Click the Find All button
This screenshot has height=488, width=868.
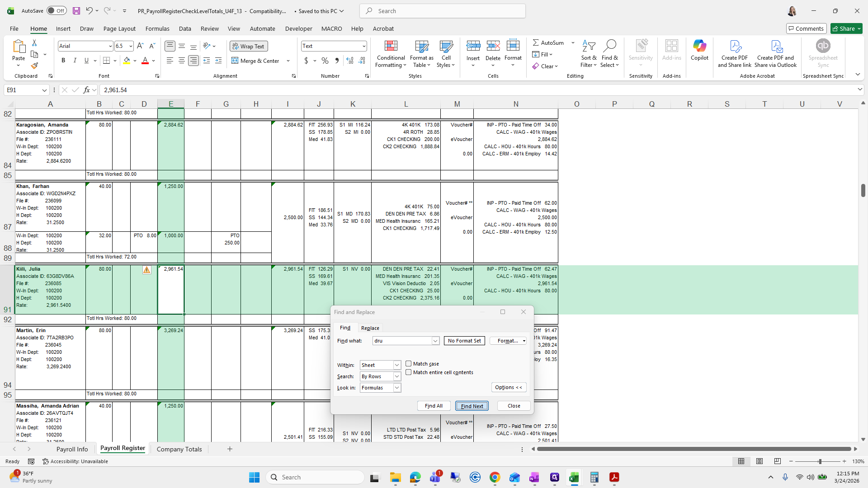433,406
